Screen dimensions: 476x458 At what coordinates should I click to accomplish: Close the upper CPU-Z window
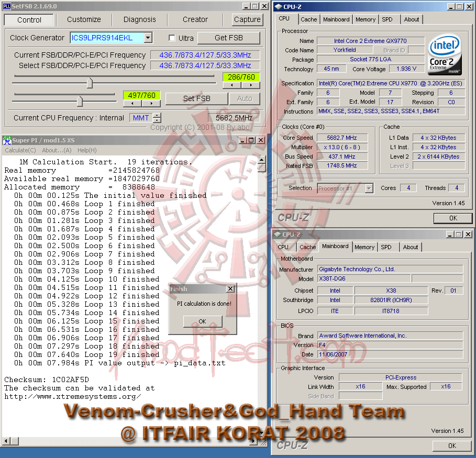click(469, 6)
